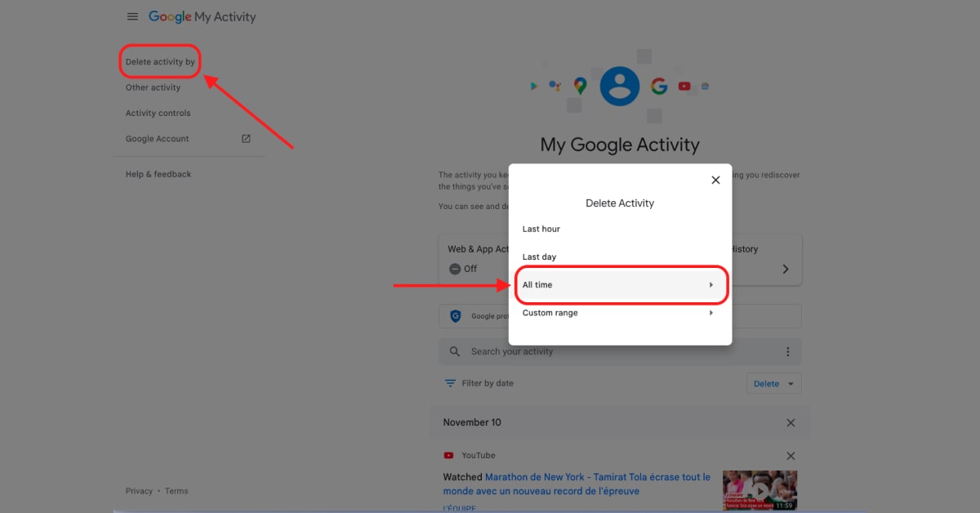Open the navigation hamburger menu
Screen dimensions: 980x513
(x=132, y=16)
